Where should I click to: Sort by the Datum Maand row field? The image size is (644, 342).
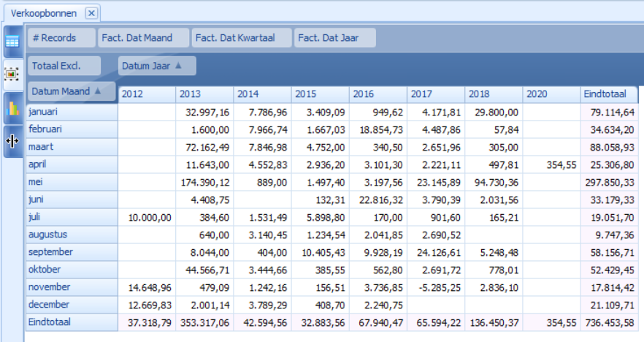pyautogui.click(x=72, y=91)
